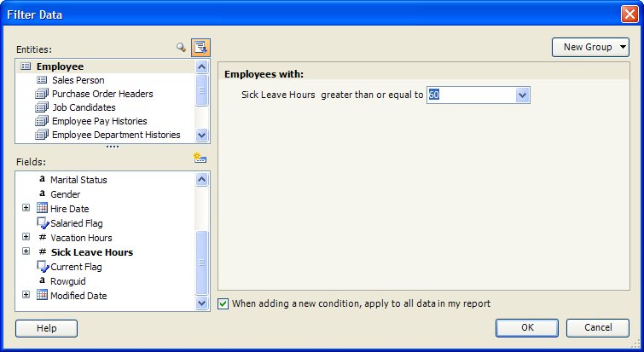Close the Filter Data dialog
Screen dimensions: 644x352
point(629,14)
